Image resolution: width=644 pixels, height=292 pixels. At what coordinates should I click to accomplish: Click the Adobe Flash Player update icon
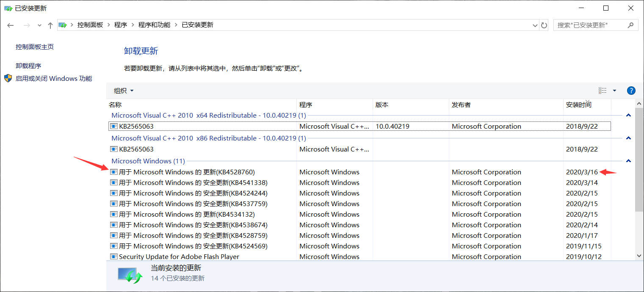[x=113, y=256]
